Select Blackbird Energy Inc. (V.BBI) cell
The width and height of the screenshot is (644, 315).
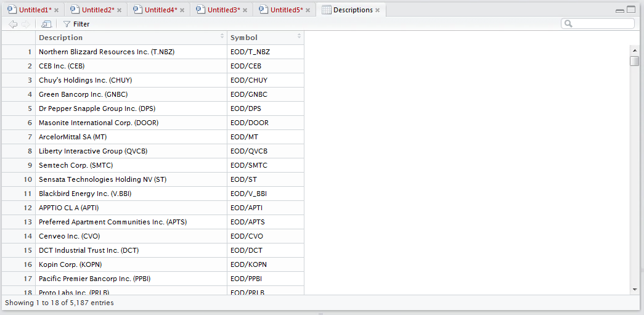pyautogui.click(x=131, y=194)
